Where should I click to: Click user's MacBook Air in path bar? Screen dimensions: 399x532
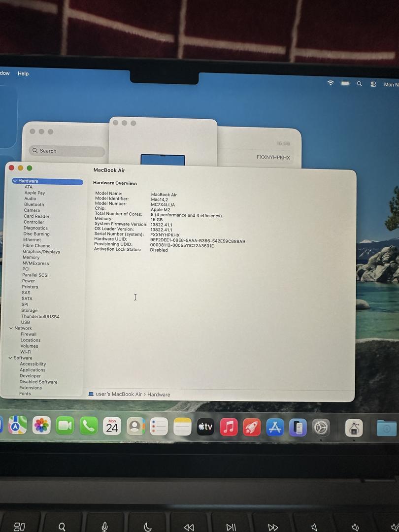point(118,394)
